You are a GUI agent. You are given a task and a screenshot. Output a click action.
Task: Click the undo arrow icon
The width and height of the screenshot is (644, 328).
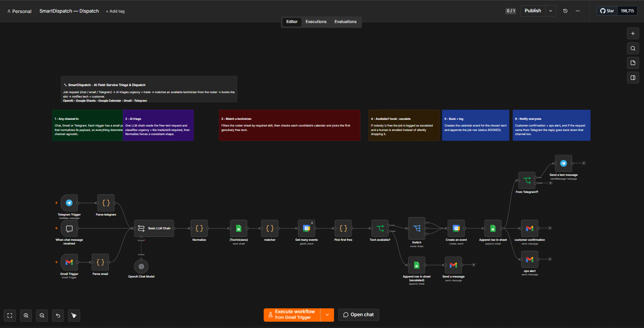click(x=58, y=315)
